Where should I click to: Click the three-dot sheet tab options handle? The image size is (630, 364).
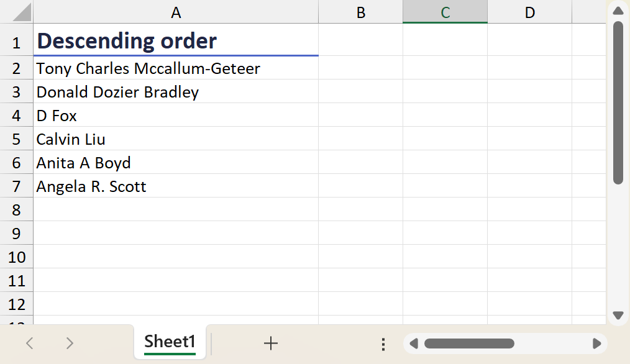click(383, 344)
